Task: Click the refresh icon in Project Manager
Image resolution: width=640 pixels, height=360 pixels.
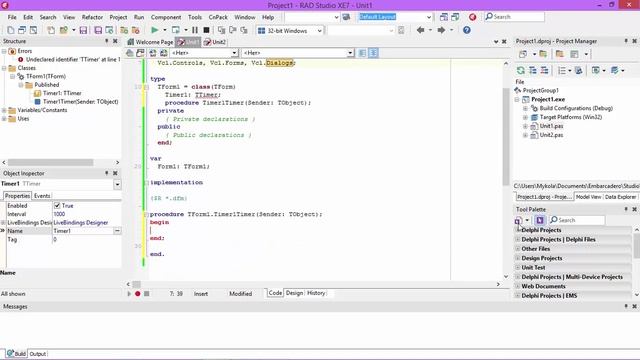Action: pos(521,71)
